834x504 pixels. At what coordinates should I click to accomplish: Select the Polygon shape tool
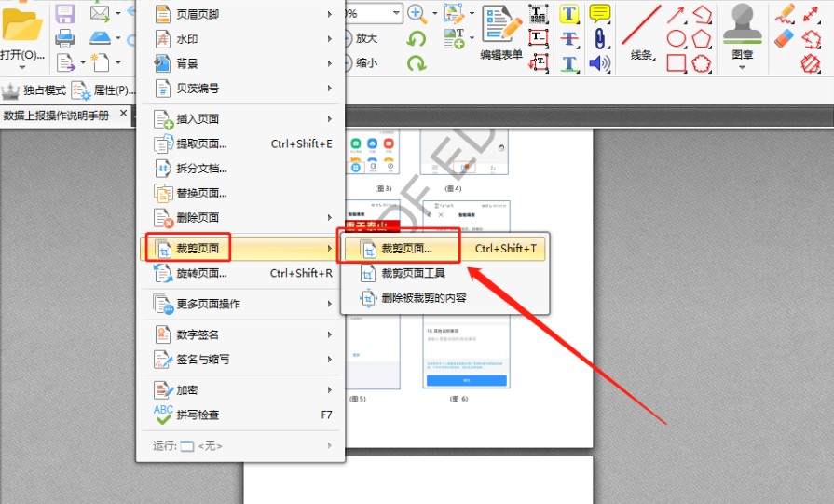[702, 39]
